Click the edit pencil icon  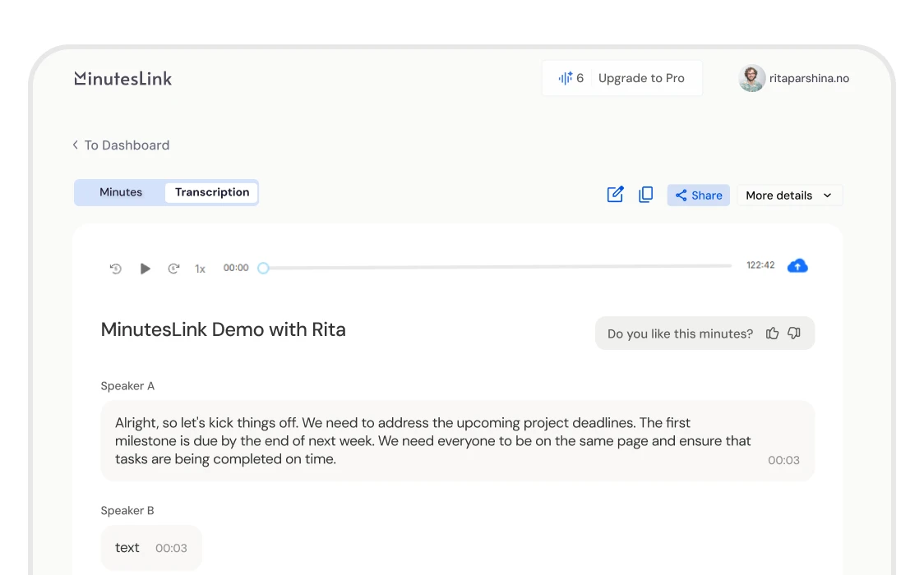tap(615, 194)
